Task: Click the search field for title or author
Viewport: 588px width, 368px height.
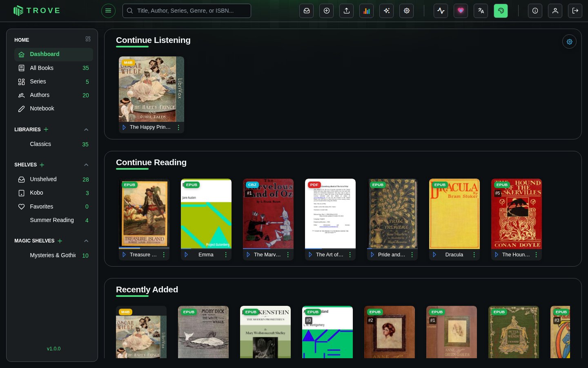Action: pyautogui.click(x=187, y=11)
